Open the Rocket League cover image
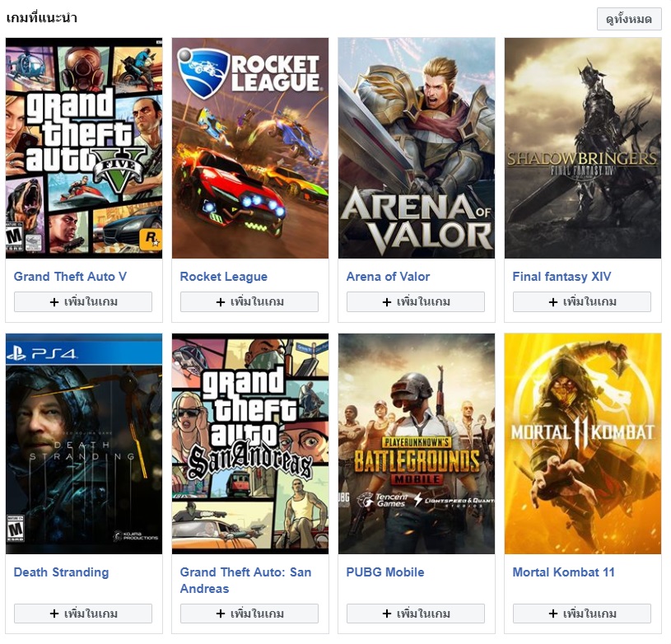This screenshot has width=671, height=644. pyautogui.click(x=250, y=148)
